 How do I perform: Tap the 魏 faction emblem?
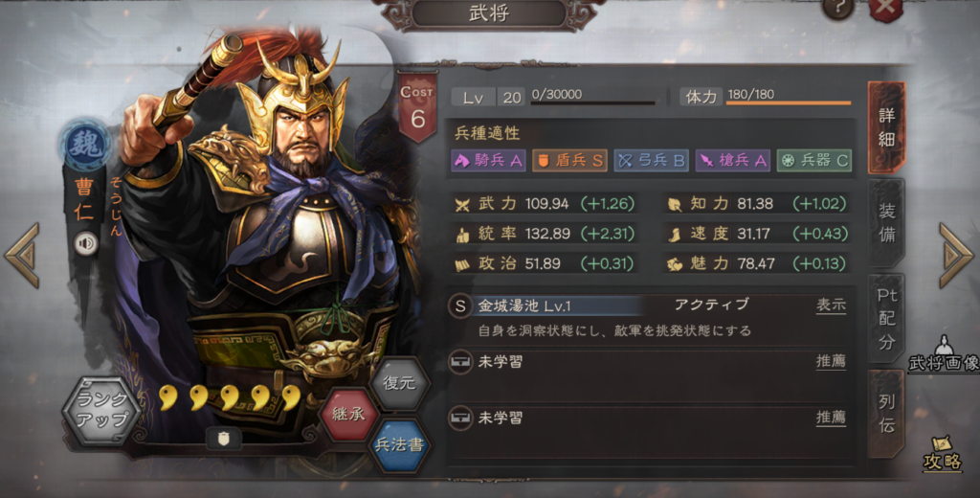[85, 144]
